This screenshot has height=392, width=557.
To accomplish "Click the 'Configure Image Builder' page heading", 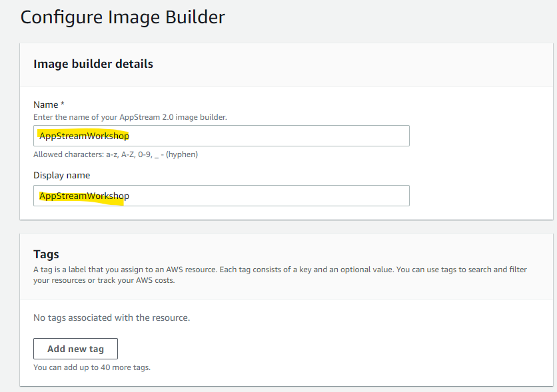I will click(x=123, y=18).
